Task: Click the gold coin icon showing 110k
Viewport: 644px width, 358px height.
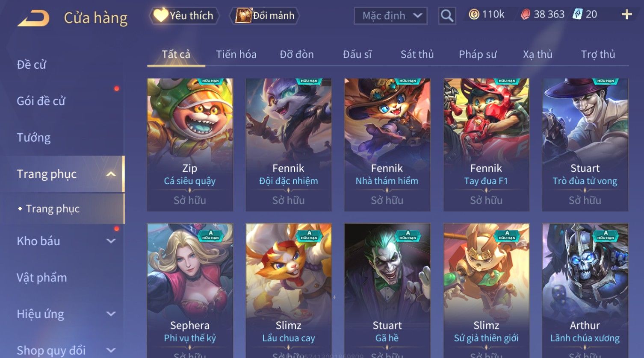Action: point(474,15)
